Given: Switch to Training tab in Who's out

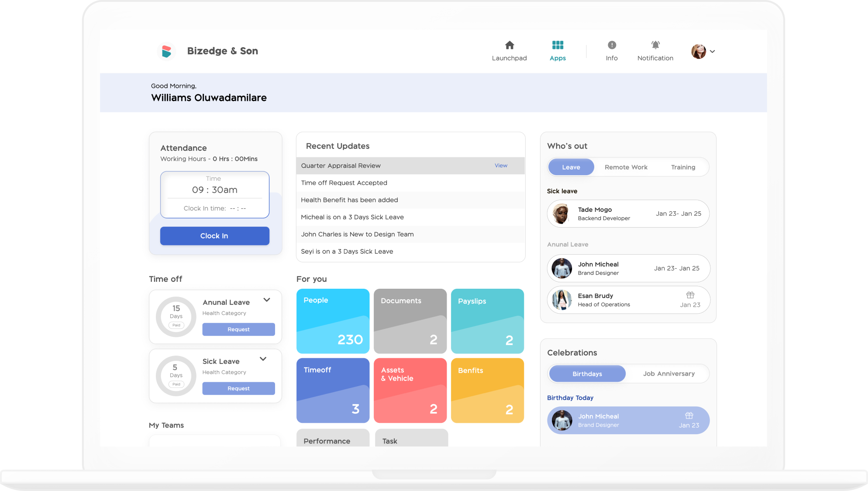Looking at the screenshot, I should (682, 167).
